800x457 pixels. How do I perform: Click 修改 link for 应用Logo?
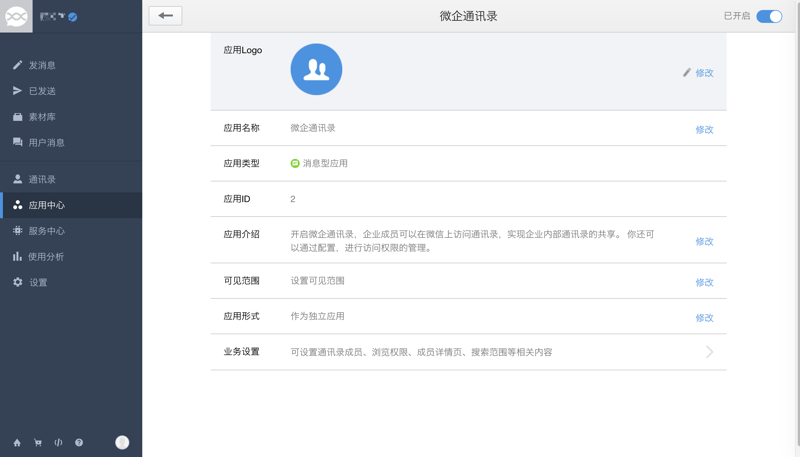pyautogui.click(x=704, y=73)
